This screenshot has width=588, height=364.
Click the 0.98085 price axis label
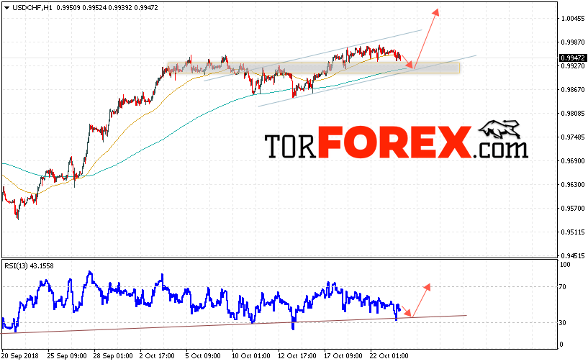(573, 113)
